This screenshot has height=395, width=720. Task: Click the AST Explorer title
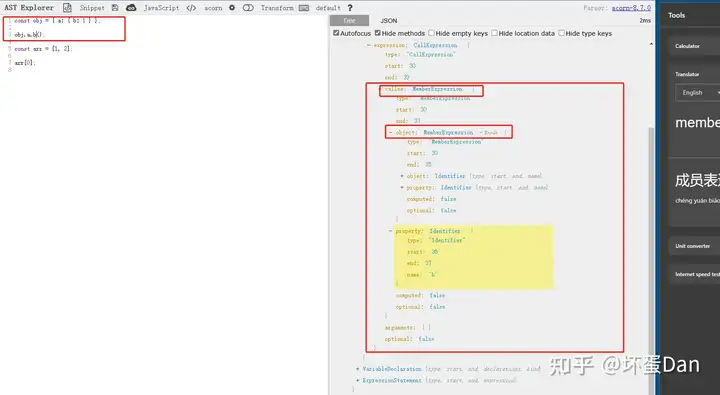(x=29, y=7)
